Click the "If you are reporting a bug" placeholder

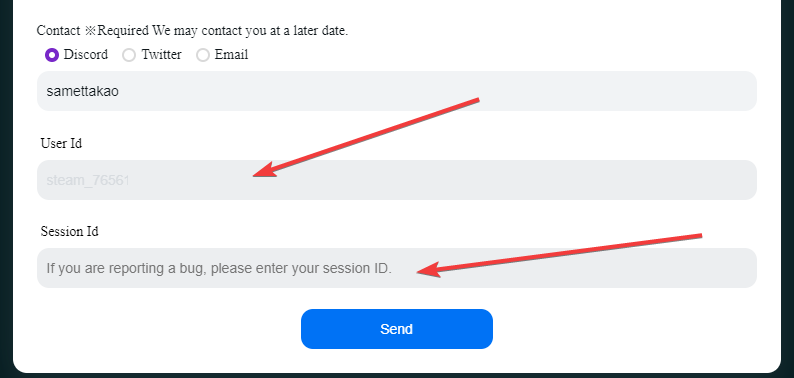click(x=126, y=269)
